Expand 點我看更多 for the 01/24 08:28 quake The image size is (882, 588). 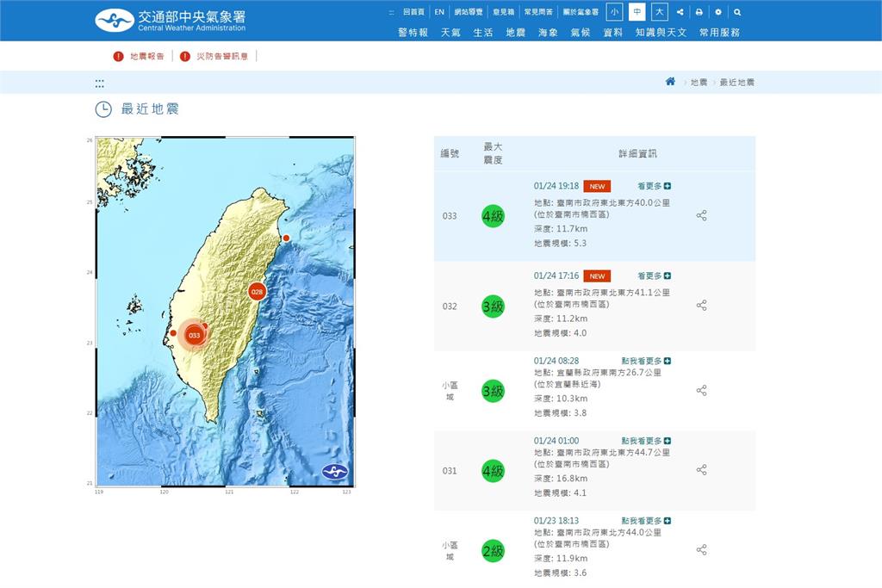pos(646,361)
